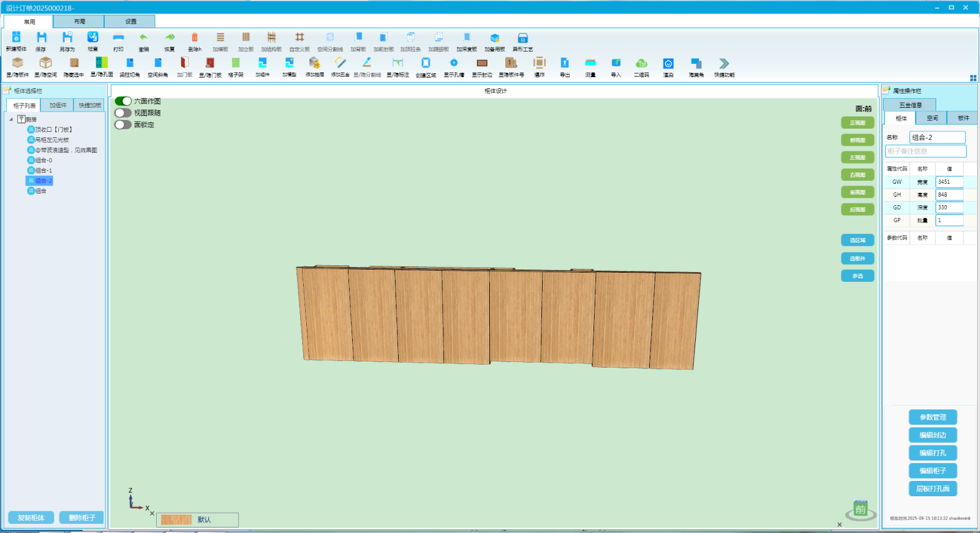Viewport: 980px width, 533px height.
Task: Open the 加组件 tab in cabinet panel
Action: point(58,105)
